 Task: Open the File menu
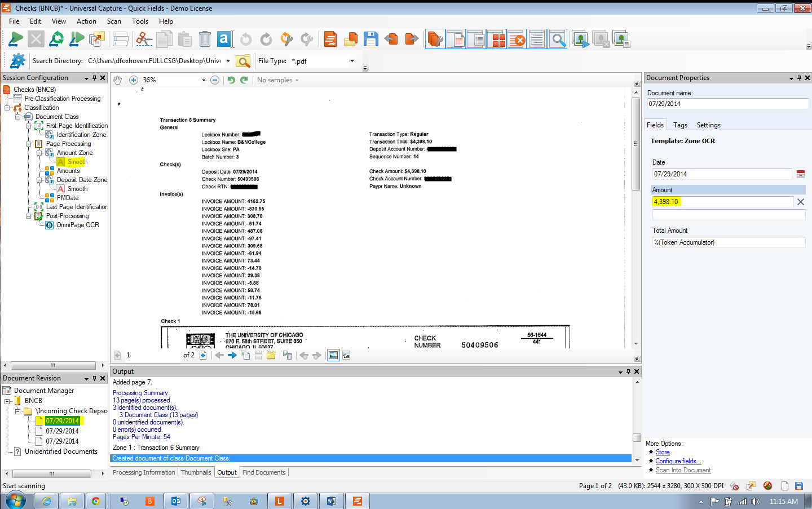(14, 21)
